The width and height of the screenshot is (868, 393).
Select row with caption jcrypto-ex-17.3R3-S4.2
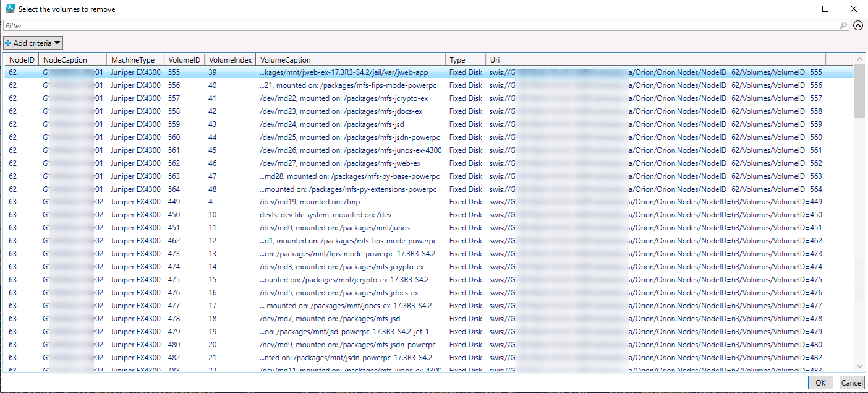[429, 280]
